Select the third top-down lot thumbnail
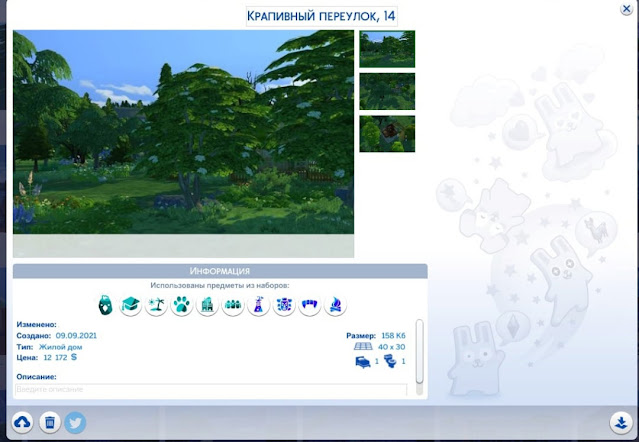 387,134
